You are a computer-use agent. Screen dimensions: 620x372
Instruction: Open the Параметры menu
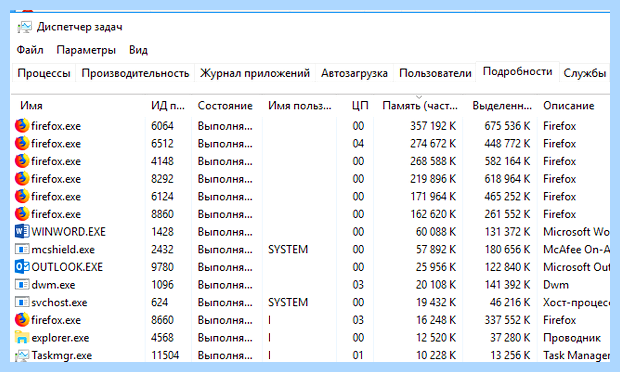[86, 50]
